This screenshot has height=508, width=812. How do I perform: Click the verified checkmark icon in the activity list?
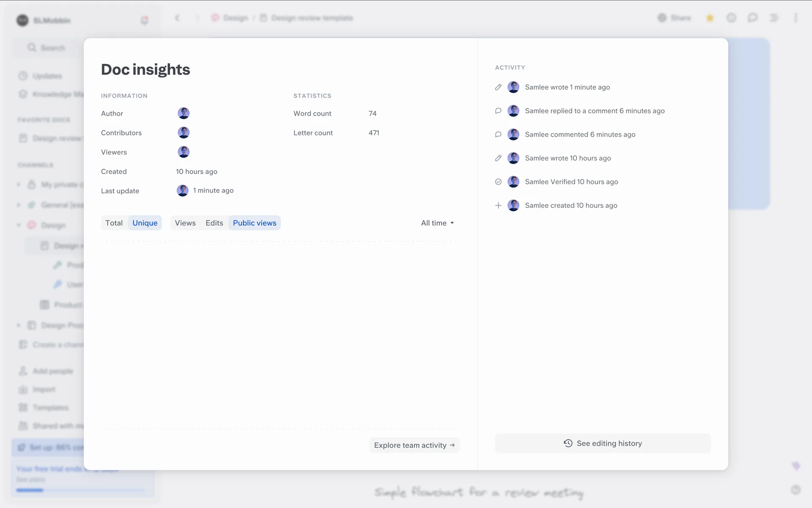click(x=498, y=182)
